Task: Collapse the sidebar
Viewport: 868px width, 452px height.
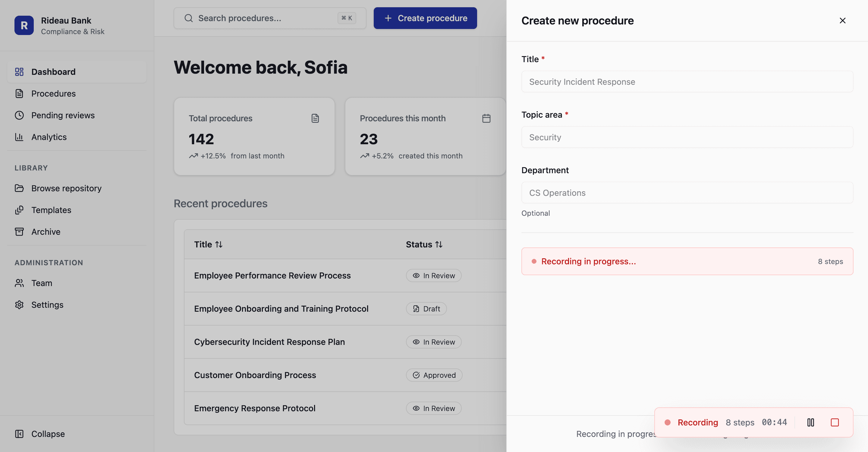Action: coord(48,434)
